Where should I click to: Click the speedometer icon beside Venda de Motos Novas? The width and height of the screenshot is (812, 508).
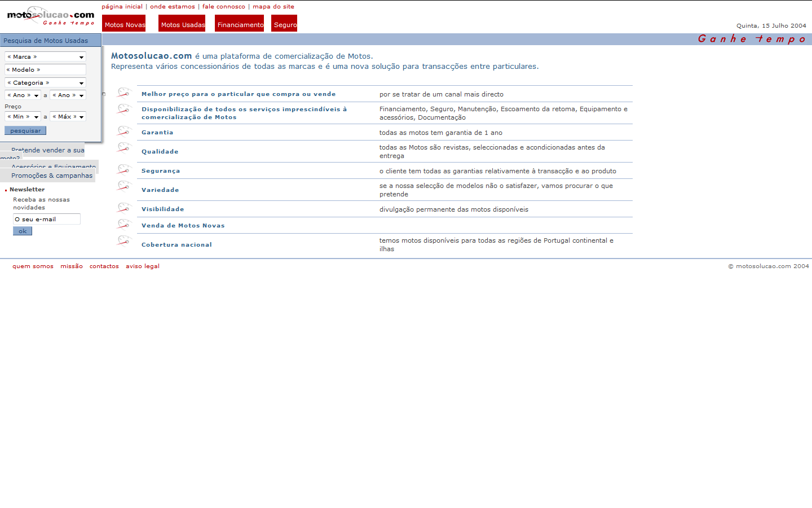pyautogui.click(x=123, y=224)
